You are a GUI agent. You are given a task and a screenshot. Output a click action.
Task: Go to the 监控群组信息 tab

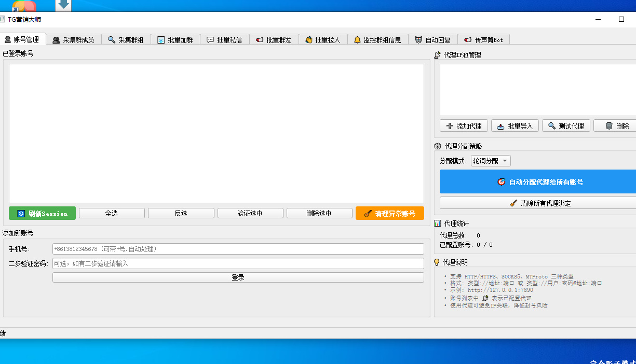click(377, 40)
